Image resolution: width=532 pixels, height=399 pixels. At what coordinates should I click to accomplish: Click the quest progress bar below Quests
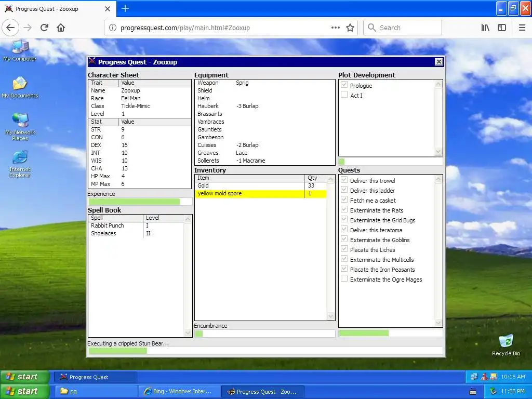(391, 333)
